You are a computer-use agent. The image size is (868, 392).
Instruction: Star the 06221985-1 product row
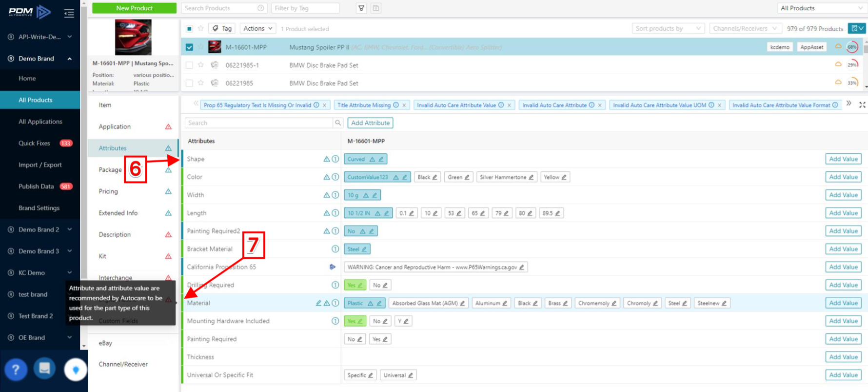pos(200,64)
